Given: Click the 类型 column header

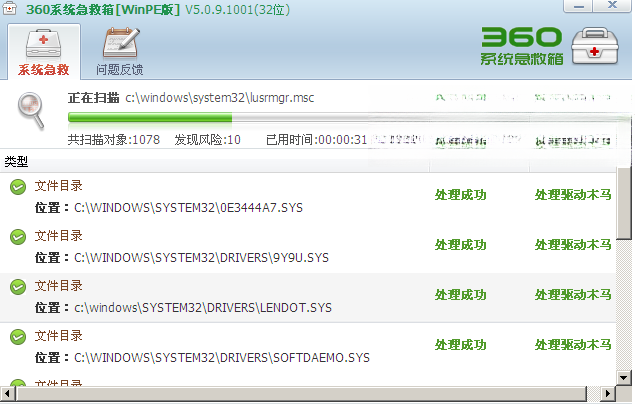Looking at the screenshot, I should tap(16, 162).
